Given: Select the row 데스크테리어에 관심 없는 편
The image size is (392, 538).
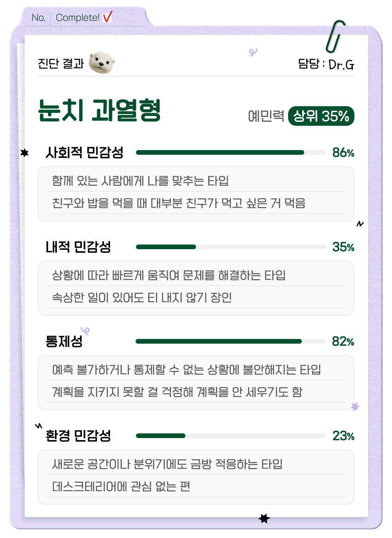Looking at the screenshot, I should tap(121, 486).
